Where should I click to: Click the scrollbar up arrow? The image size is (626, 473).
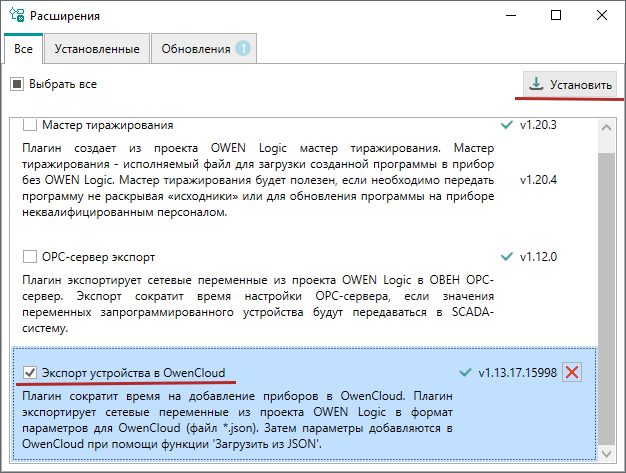pos(606,128)
